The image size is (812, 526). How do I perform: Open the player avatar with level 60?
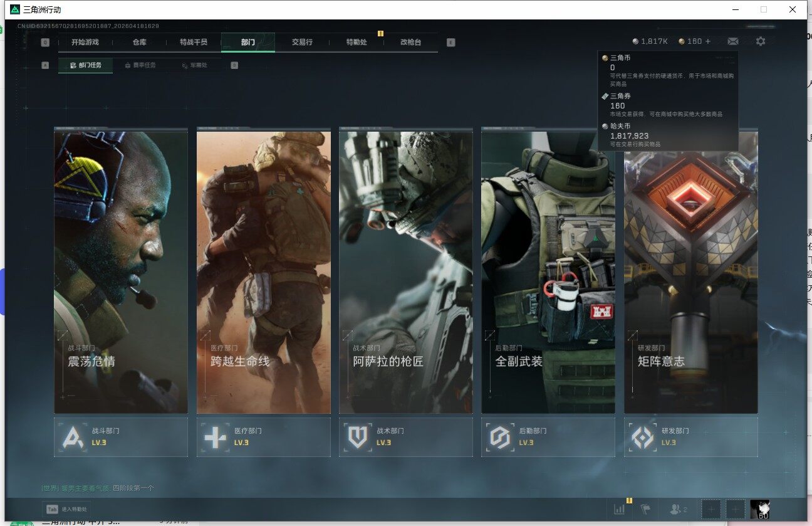click(x=760, y=510)
